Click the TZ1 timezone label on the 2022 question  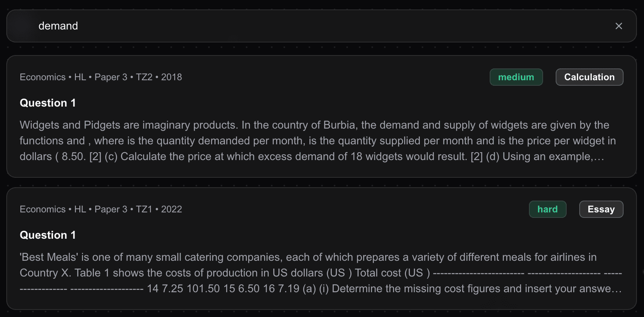point(144,209)
